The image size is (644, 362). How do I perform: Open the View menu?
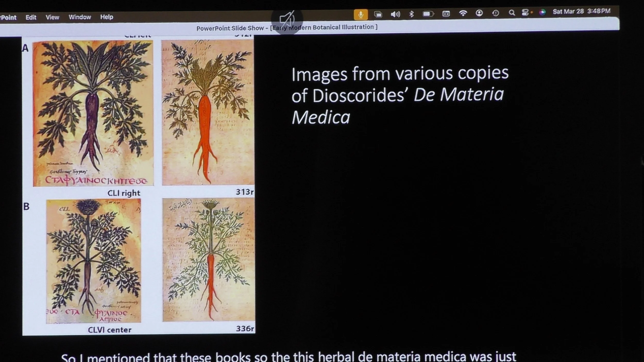click(x=52, y=17)
